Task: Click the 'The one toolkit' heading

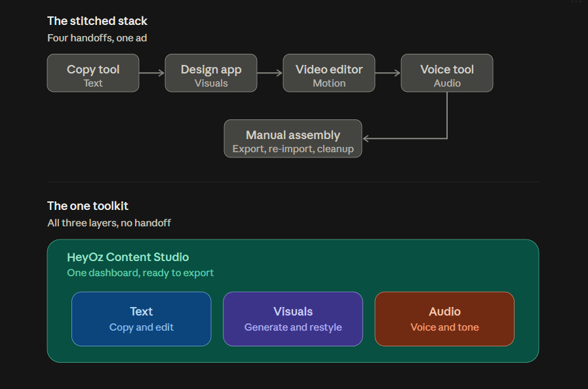Action: point(88,206)
